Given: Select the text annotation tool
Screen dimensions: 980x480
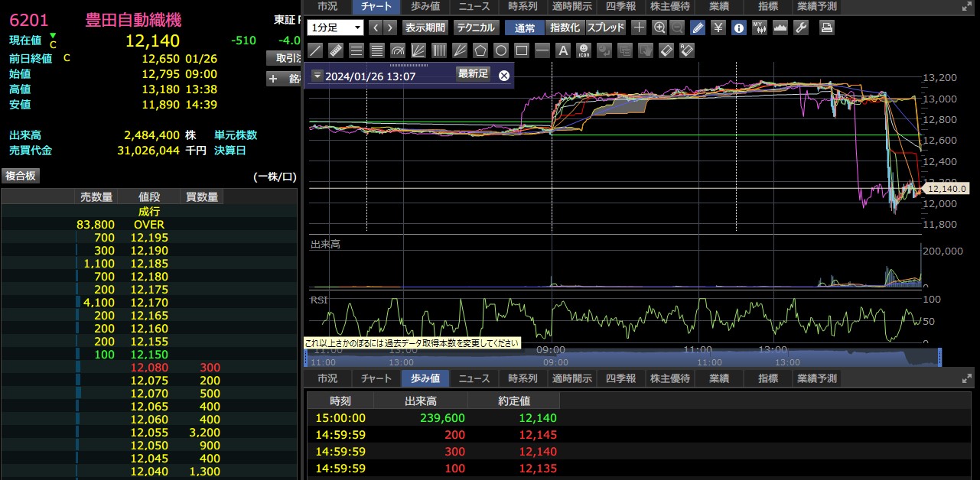Looking at the screenshot, I should pyautogui.click(x=563, y=50).
